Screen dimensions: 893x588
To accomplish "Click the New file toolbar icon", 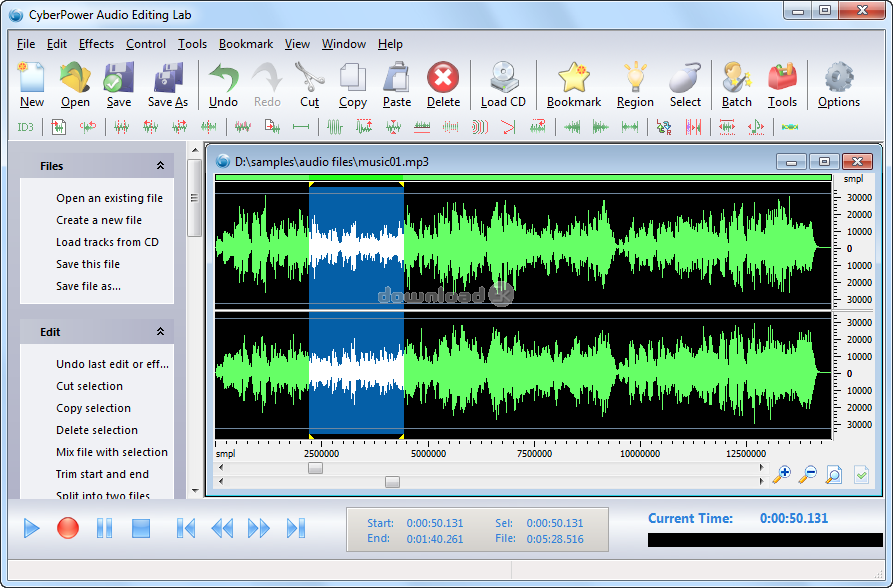I will click(x=31, y=77).
